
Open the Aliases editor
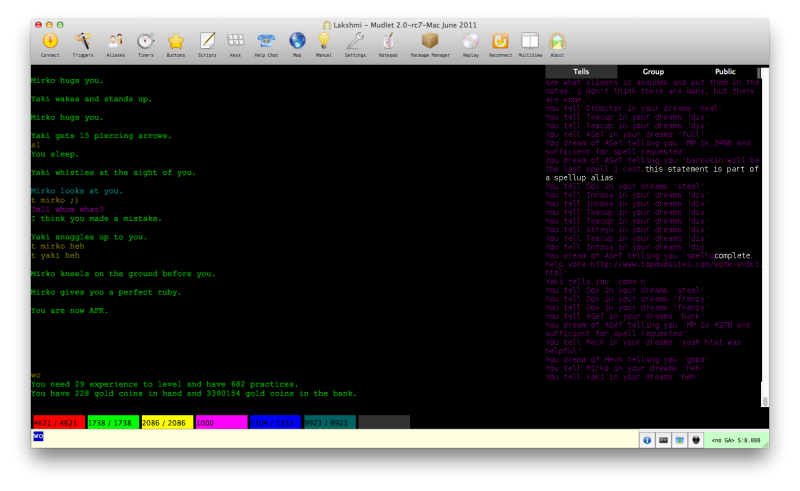[115, 42]
